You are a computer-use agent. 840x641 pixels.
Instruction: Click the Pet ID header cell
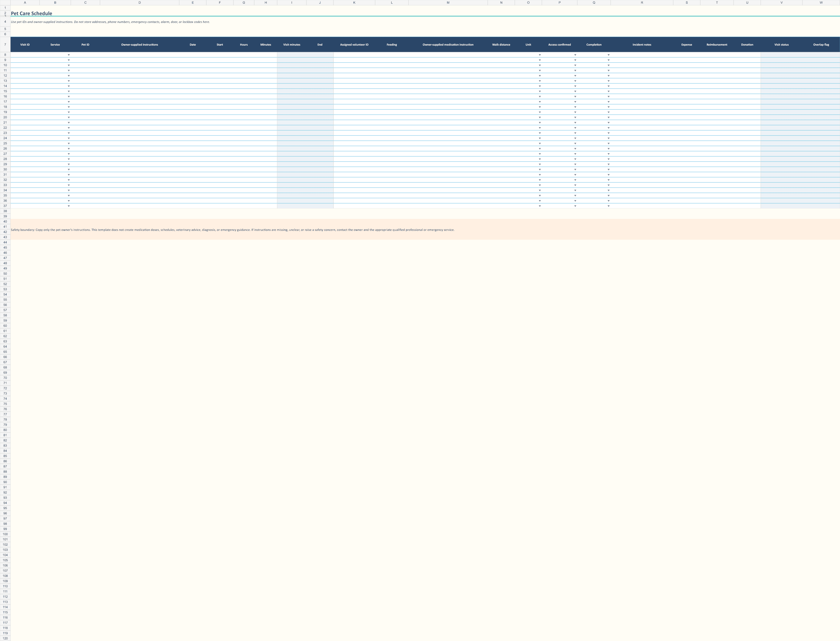pyautogui.click(x=85, y=45)
